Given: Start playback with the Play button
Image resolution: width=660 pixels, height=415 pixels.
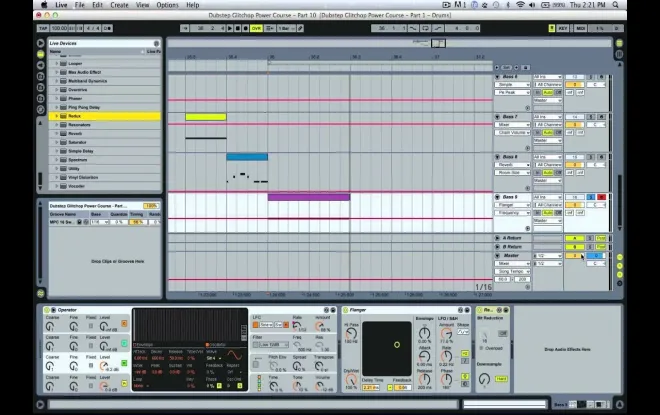Looking at the screenshot, I should click(x=230, y=28).
